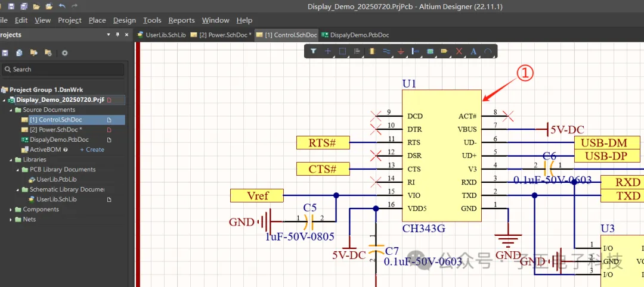The width and height of the screenshot is (644, 287).
Task: Click the Undo arrow
Action: click(62, 6)
